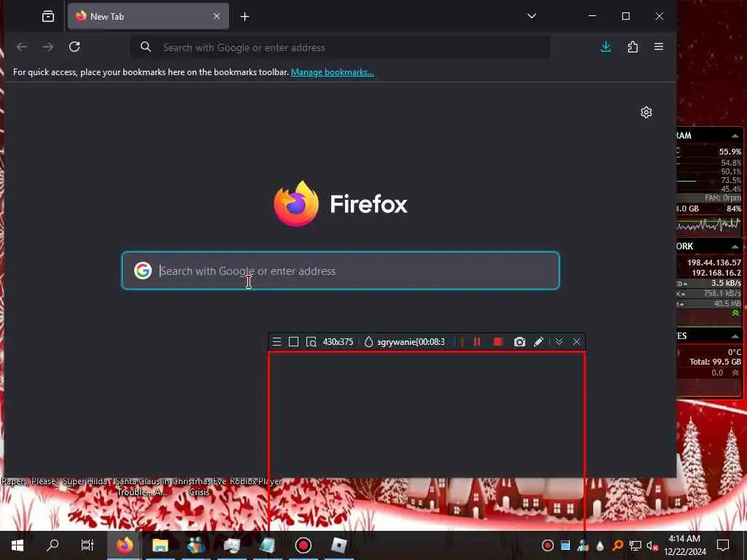The height and width of the screenshot is (560, 747).
Task: Click the Firefox taskbar icon
Action: pos(125,545)
